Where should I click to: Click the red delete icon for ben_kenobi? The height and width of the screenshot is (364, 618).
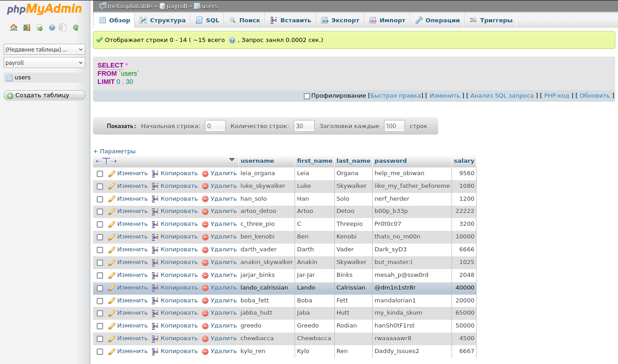tap(205, 237)
